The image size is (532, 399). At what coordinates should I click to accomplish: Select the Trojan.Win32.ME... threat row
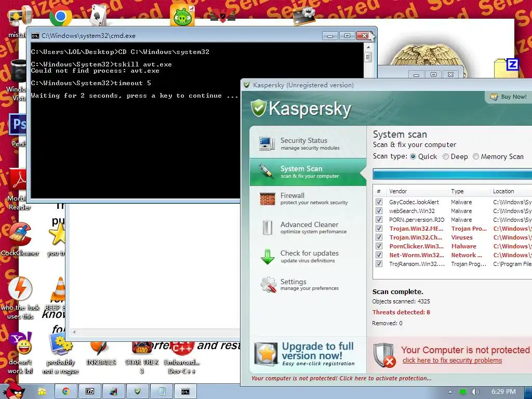pos(454,229)
